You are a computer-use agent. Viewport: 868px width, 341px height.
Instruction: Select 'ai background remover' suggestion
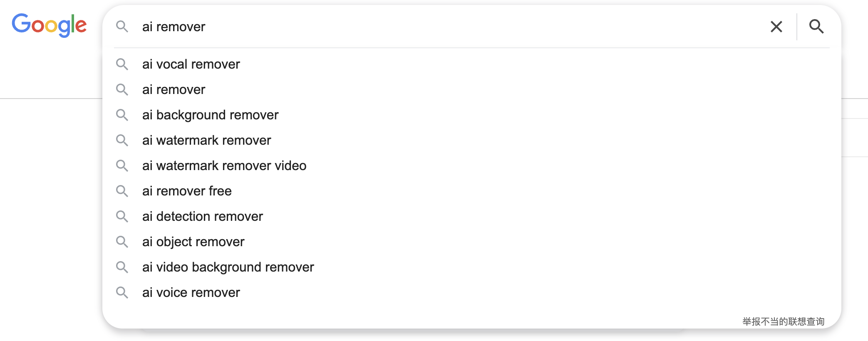tap(210, 115)
